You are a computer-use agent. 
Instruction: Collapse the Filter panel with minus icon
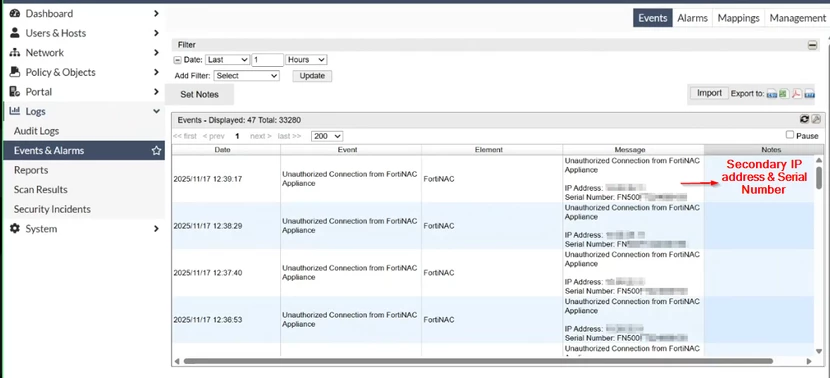point(813,46)
